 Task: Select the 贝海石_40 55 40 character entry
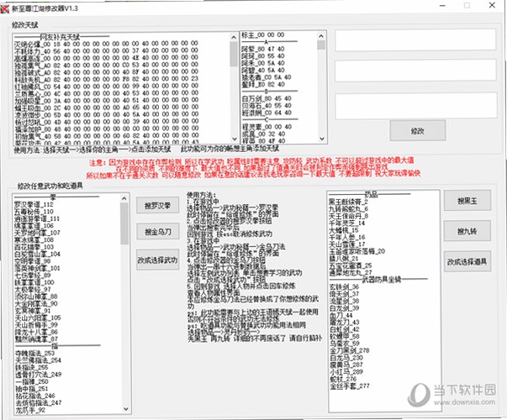click(x=267, y=106)
